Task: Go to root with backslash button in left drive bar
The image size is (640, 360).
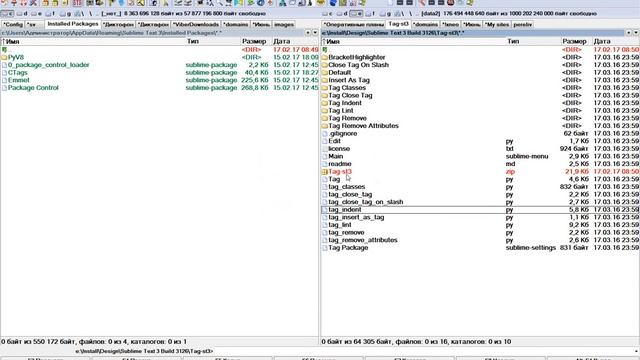Action: click(x=90, y=13)
